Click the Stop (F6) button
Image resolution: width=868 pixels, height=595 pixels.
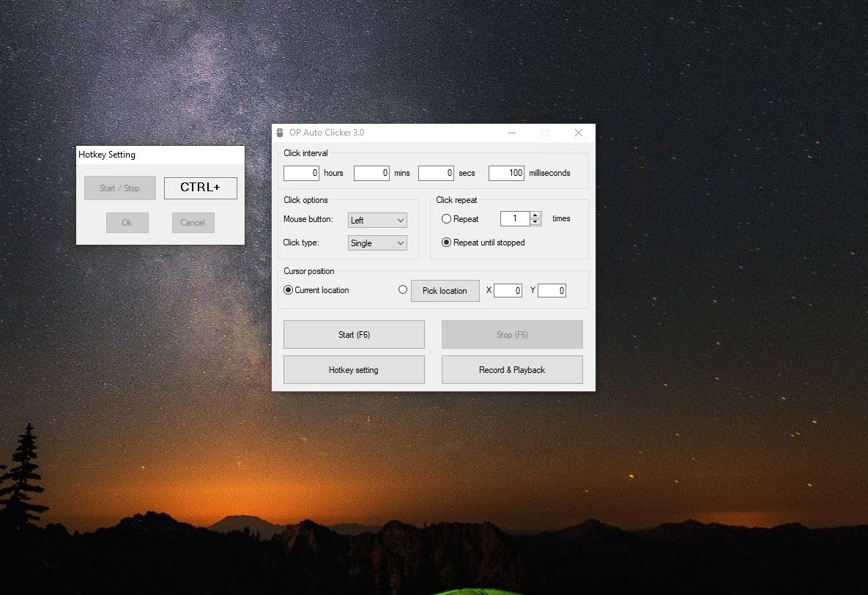(x=512, y=335)
